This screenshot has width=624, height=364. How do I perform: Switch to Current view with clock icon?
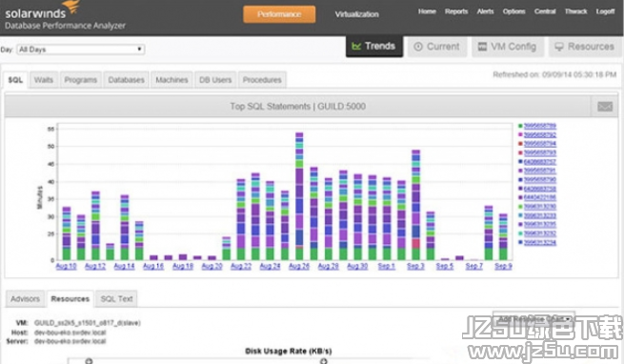[x=437, y=47]
